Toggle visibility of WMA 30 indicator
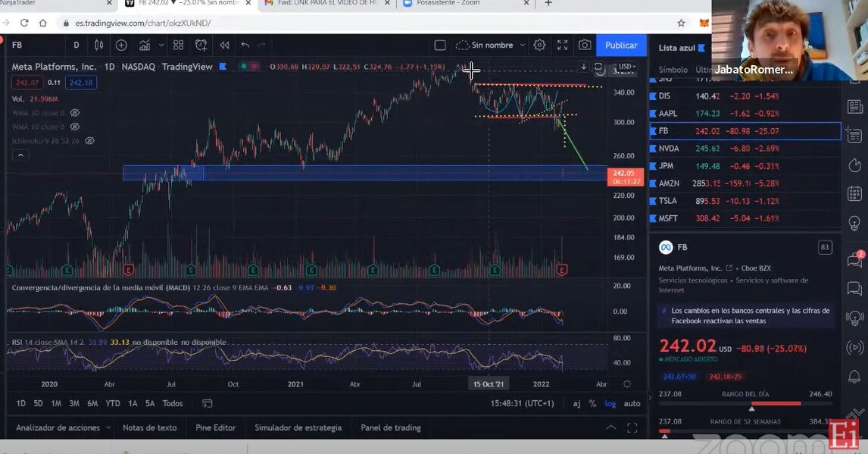 click(75, 113)
